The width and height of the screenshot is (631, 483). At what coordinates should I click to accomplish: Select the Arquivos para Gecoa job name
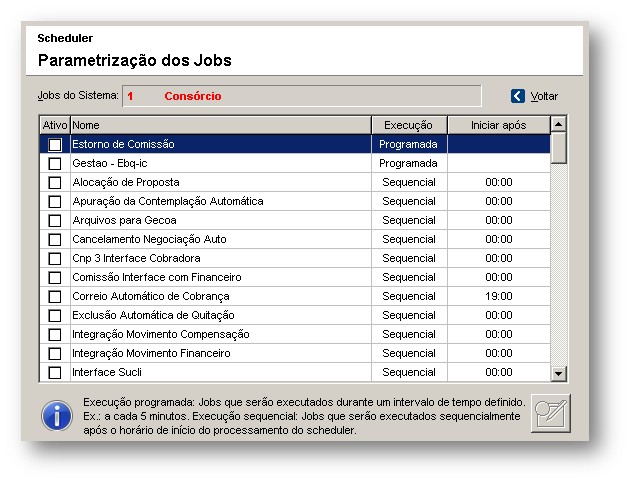click(x=124, y=220)
